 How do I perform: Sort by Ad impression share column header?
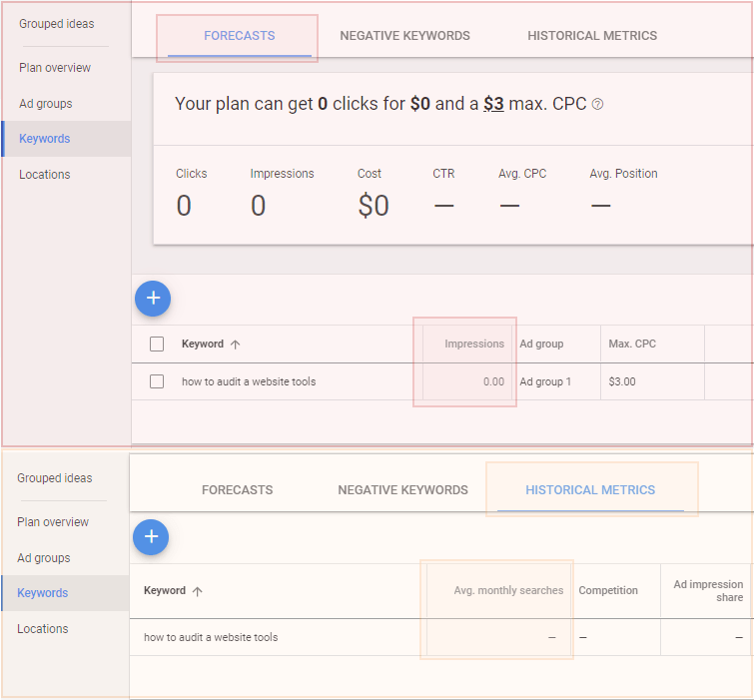[x=708, y=591]
